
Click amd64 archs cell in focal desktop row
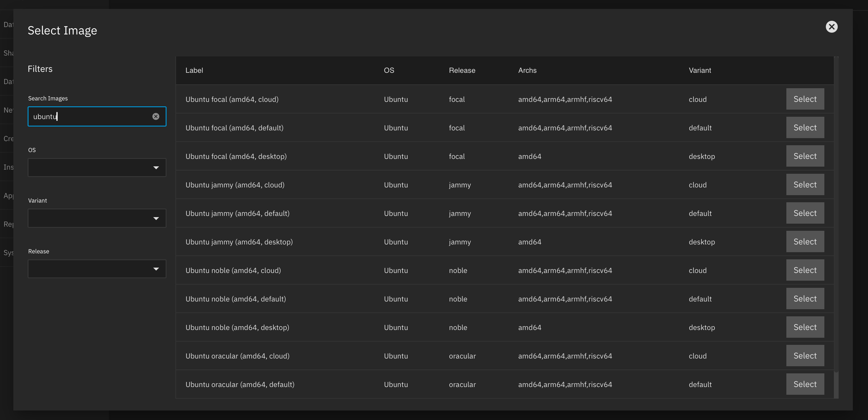(x=530, y=157)
